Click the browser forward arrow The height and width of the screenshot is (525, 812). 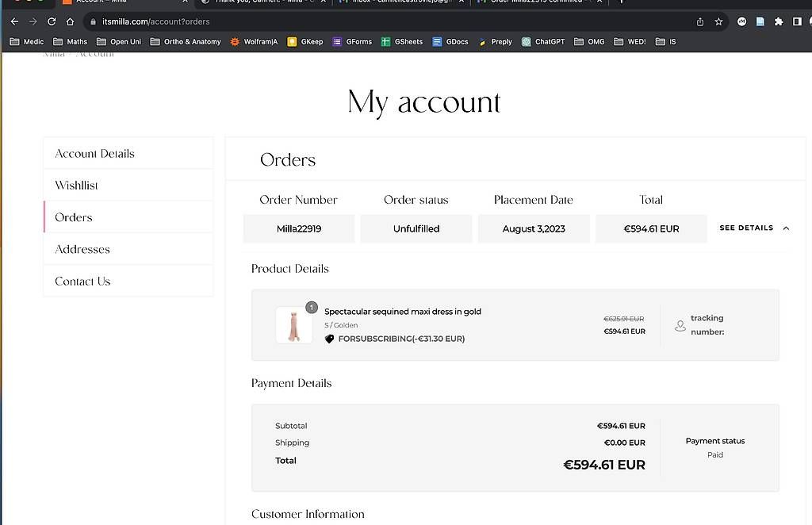[33, 21]
